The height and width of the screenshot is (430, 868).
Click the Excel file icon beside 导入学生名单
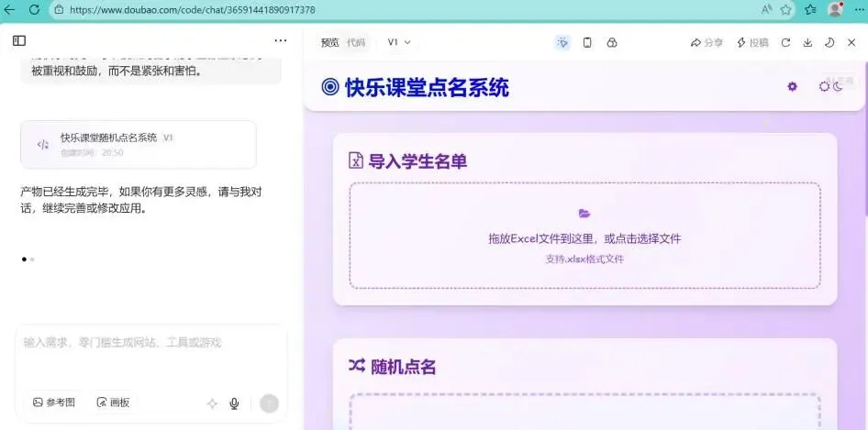(355, 160)
